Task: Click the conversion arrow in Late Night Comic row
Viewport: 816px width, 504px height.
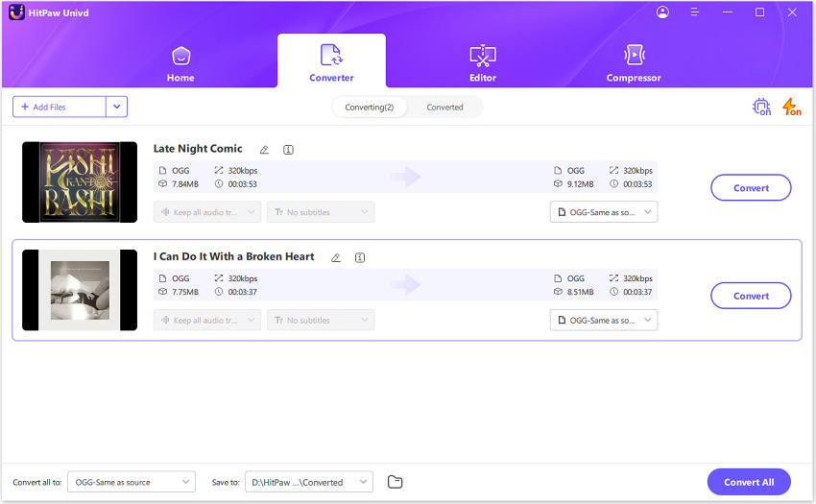Action: pyautogui.click(x=405, y=177)
